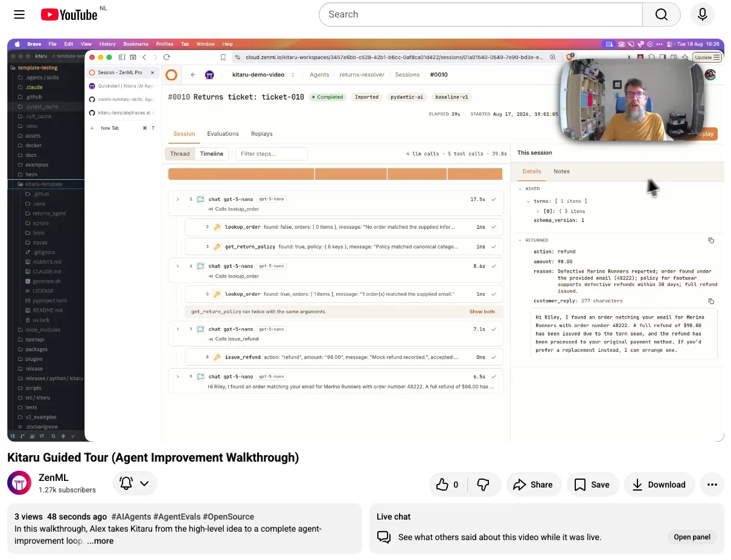Open the YouTube hamburger guide menu
Image resolution: width=731 pixels, height=560 pixels.
[x=19, y=14]
